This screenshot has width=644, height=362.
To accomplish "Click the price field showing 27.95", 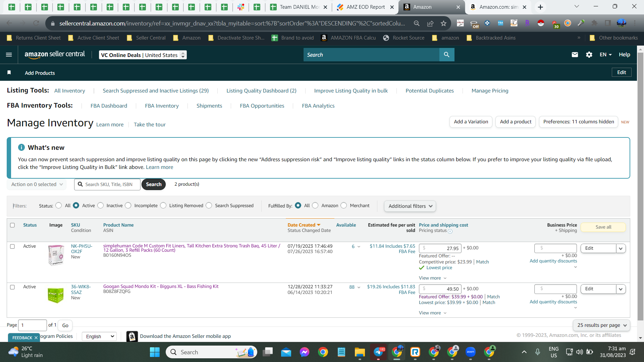I will [x=440, y=248].
